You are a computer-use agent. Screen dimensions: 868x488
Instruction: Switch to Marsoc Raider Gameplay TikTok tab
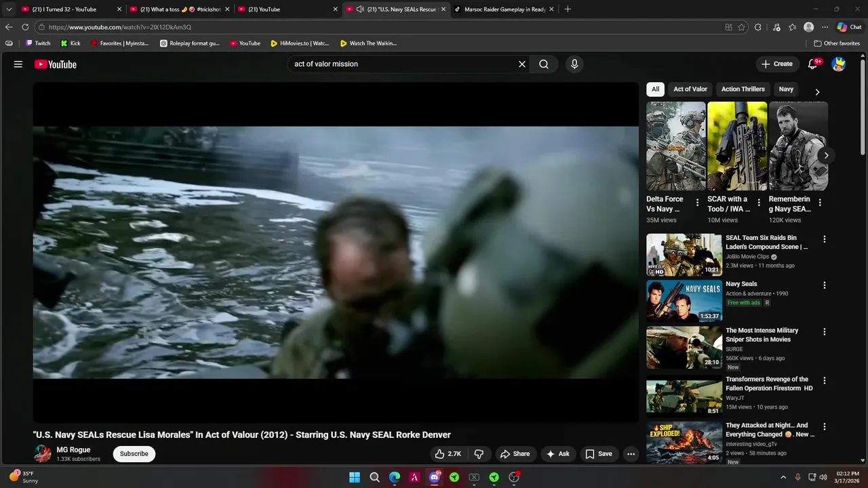tap(504, 9)
